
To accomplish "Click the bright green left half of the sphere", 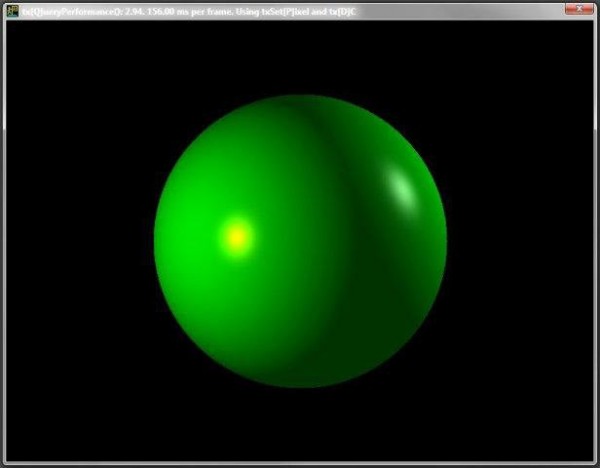I will [x=230, y=290].
